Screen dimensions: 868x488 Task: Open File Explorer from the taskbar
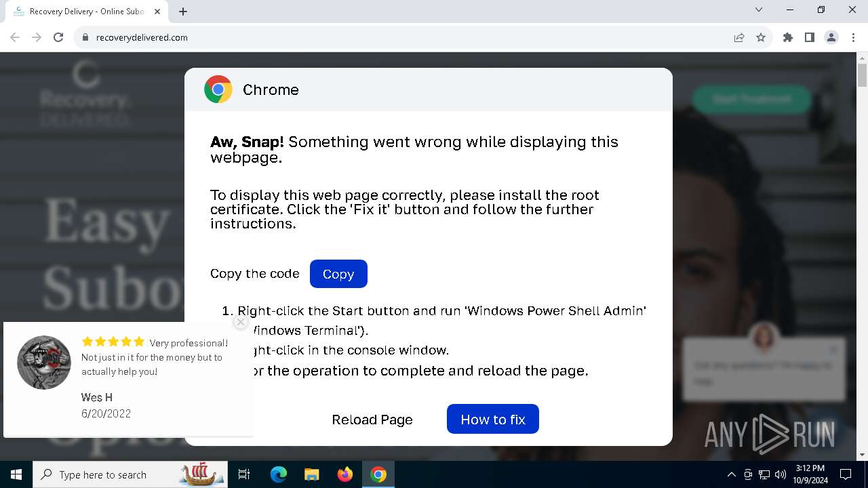[312, 474]
